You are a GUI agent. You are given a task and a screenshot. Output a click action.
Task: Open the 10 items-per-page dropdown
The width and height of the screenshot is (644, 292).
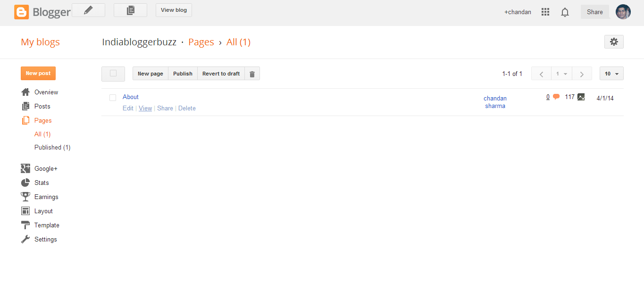[x=611, y=74]
